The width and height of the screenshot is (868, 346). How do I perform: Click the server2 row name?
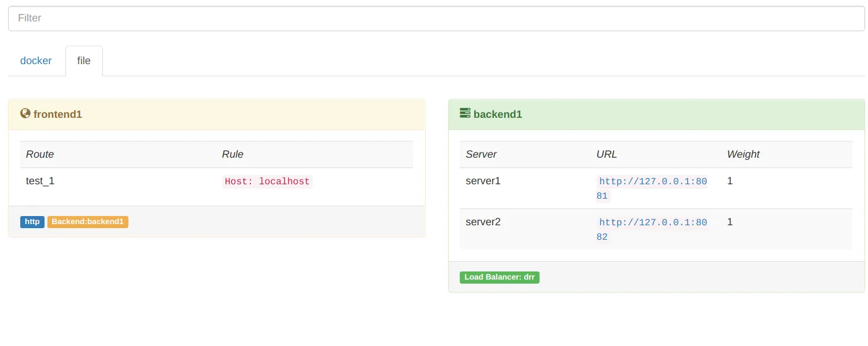point(483,222)
